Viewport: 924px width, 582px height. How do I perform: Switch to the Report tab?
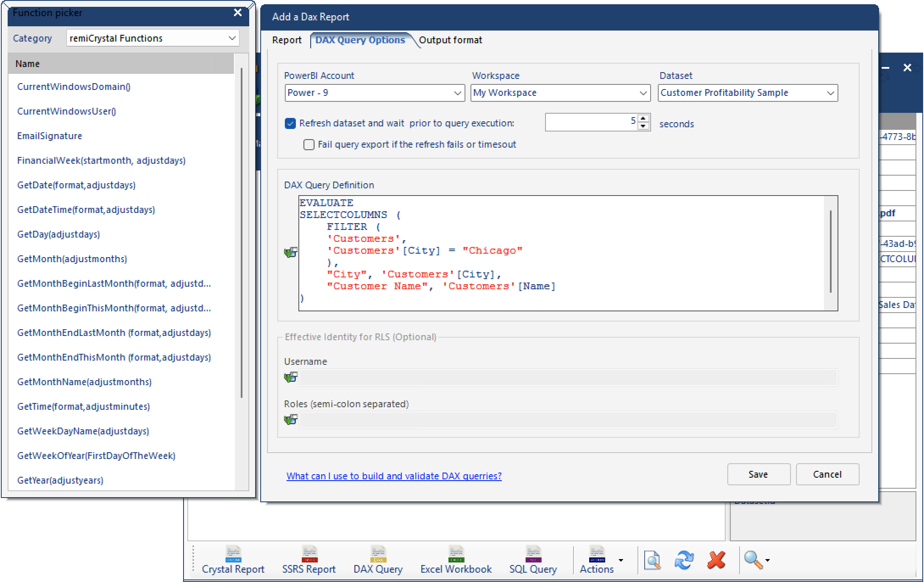287,40
